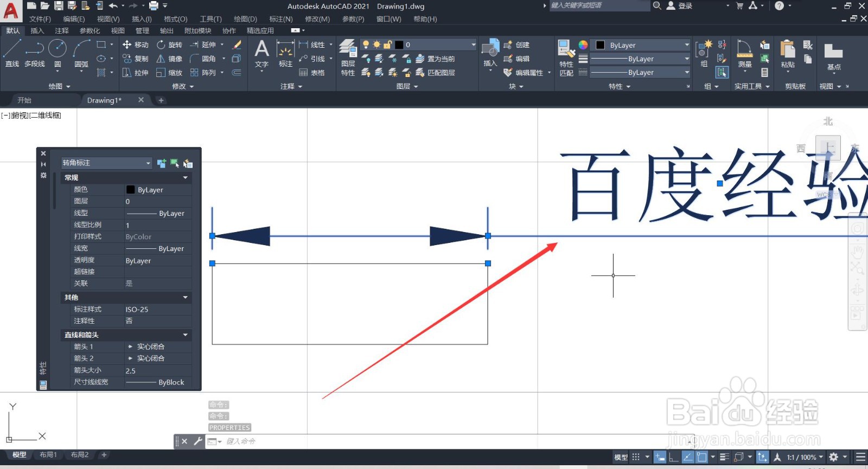Toggle lineweight display in status bar

(x=724, y=457)
